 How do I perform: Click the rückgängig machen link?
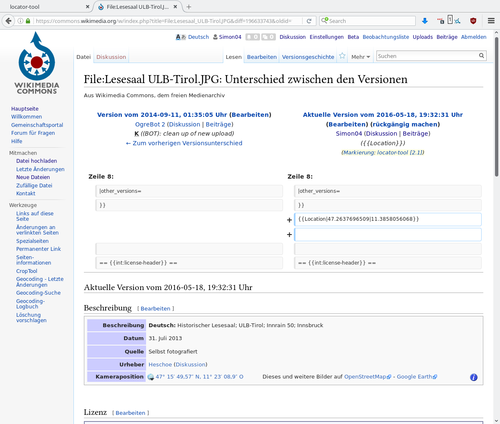pos(405,124)
